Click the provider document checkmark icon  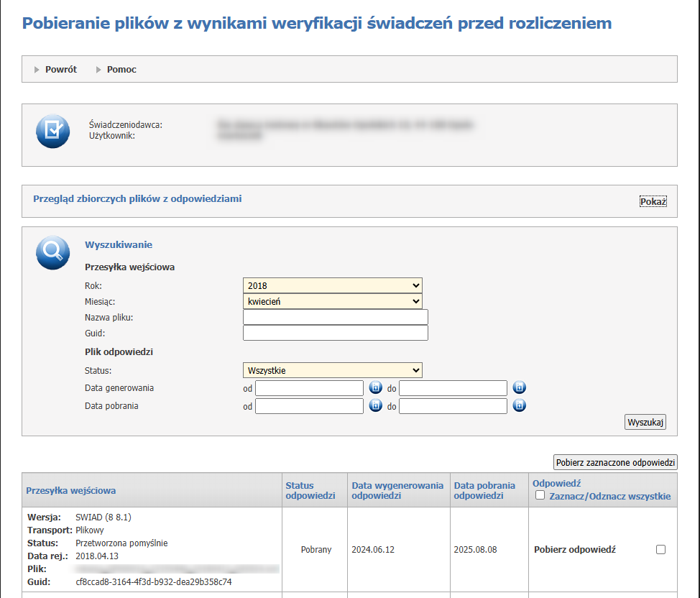point(53,131)
